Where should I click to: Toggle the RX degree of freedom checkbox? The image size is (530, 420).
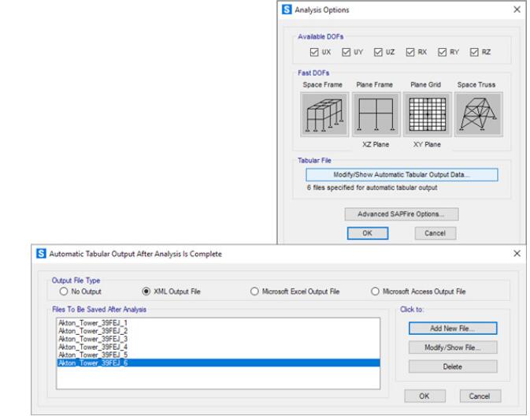click(410, 52)
